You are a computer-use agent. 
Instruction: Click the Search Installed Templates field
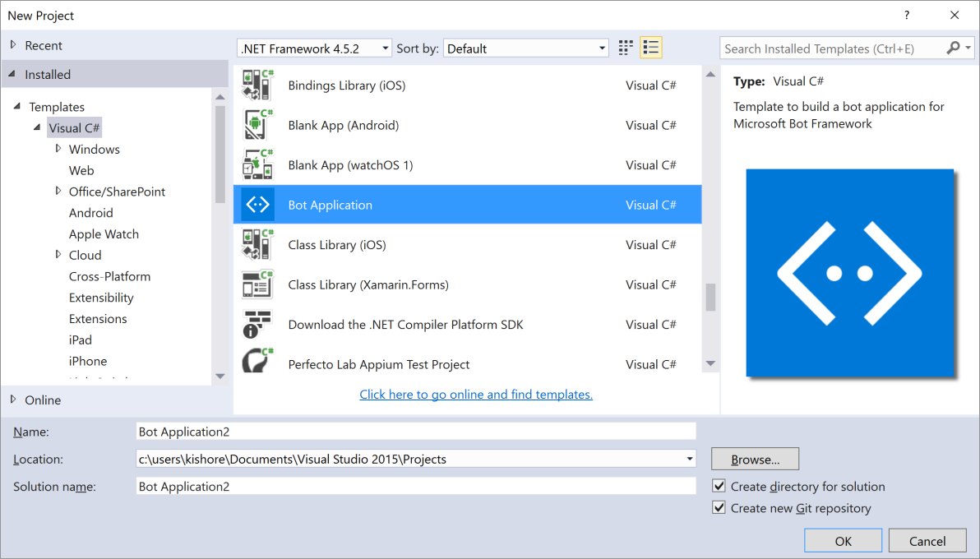click(834, 49)
